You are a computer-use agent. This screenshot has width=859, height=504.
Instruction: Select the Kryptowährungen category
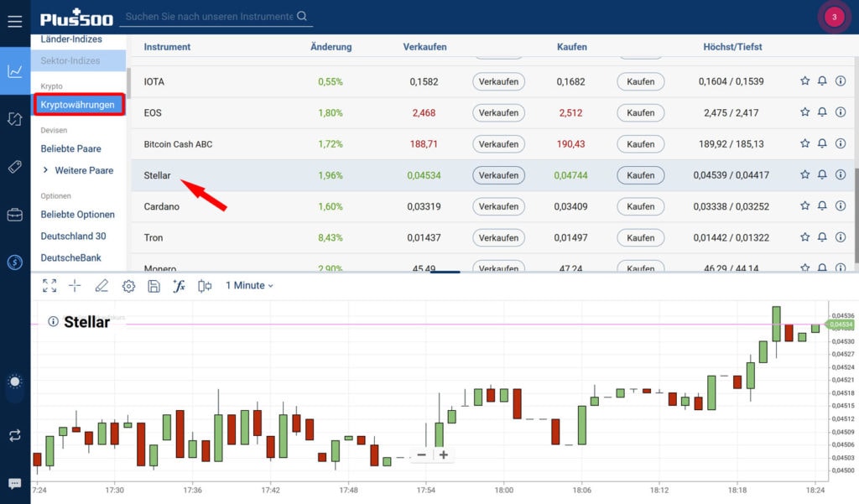click(79, 103)
